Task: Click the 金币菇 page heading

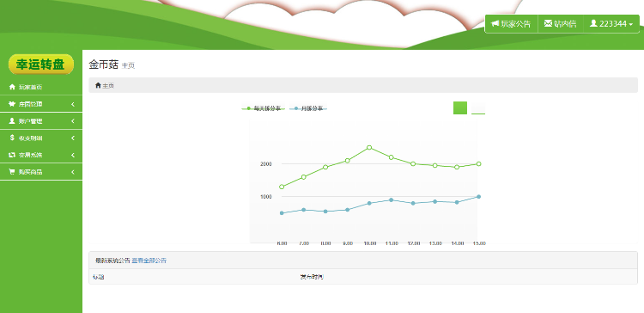Action: pyautogui.click(x=104, y=64)
